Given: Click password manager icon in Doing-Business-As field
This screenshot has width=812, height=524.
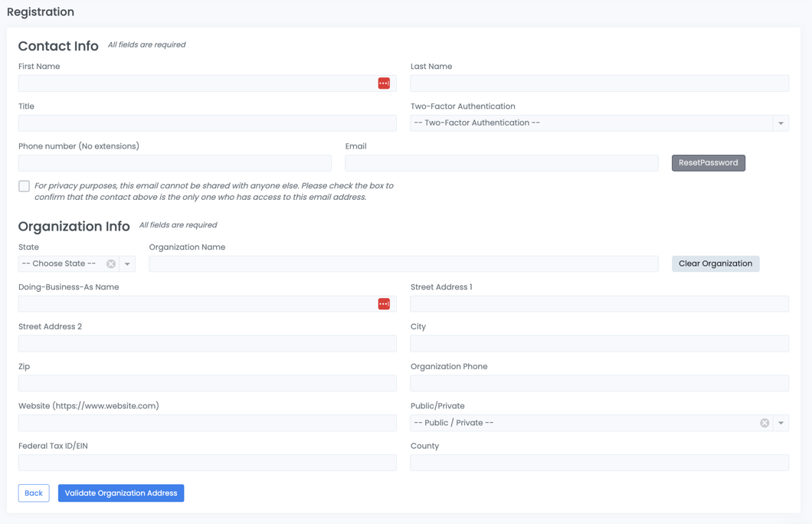Looking at the screenshot, I should (384, 303).
